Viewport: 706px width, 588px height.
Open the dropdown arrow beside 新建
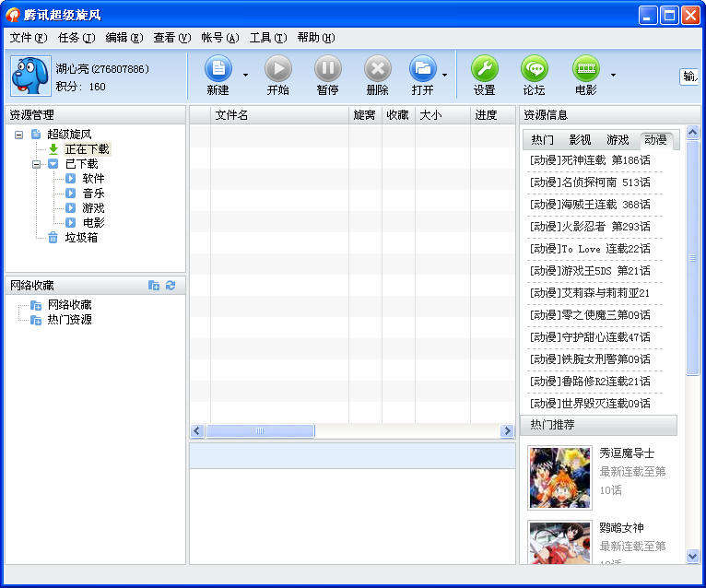(x=245, y=76)
